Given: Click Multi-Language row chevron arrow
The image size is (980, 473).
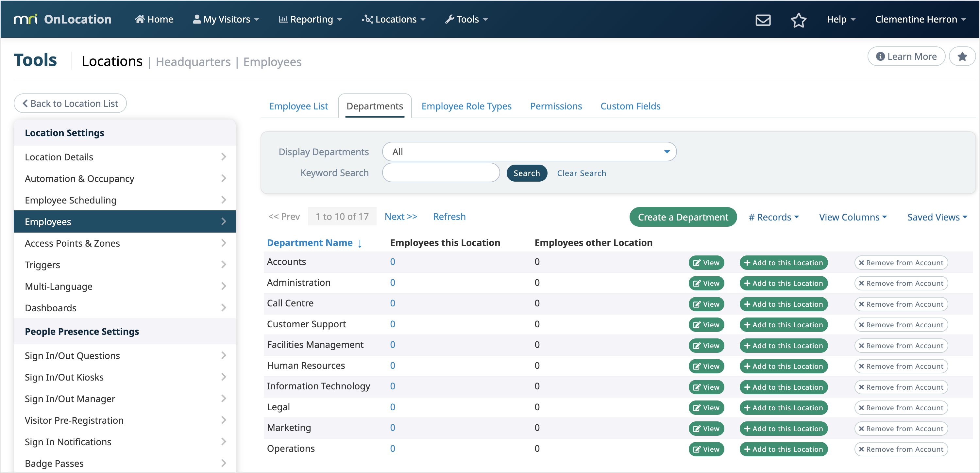Looking at the screenshot, I should pyautogui.click(x=224, y=286).
